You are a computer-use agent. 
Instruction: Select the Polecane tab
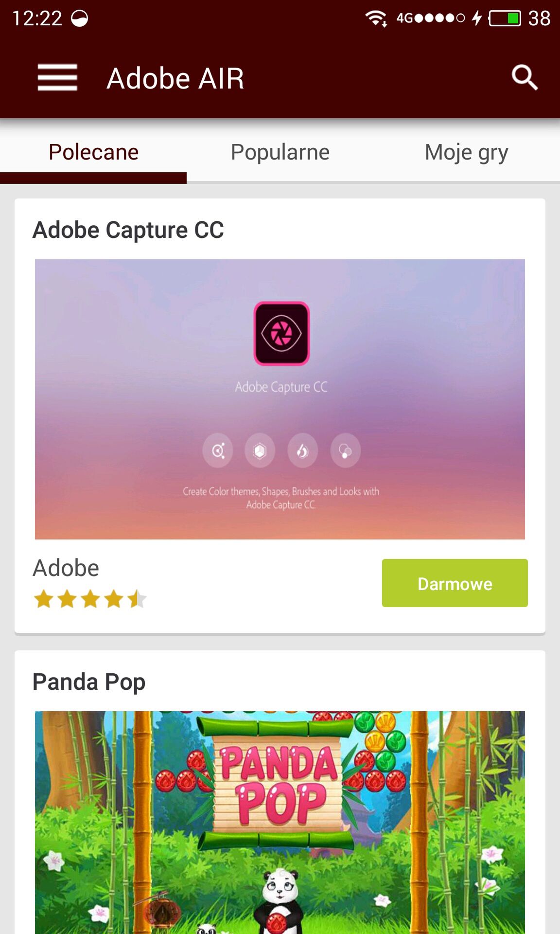tap(93, 152)
